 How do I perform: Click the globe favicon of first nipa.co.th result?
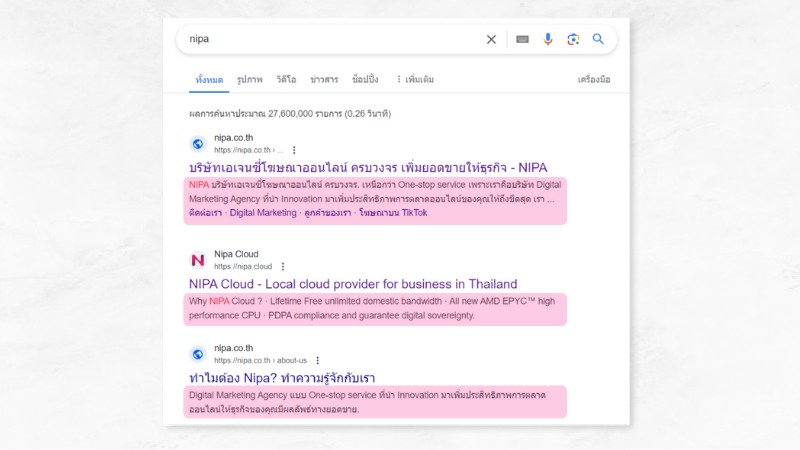coord(198,144)
